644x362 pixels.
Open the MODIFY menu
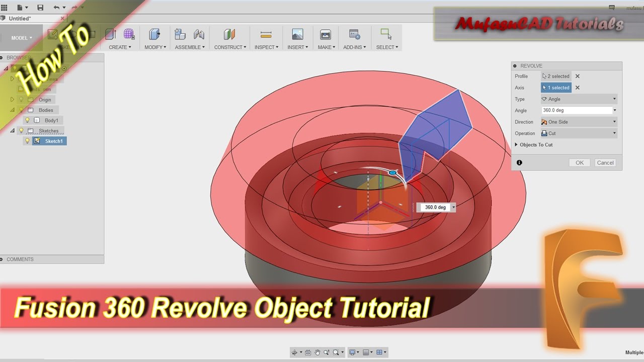coord(155,47)
